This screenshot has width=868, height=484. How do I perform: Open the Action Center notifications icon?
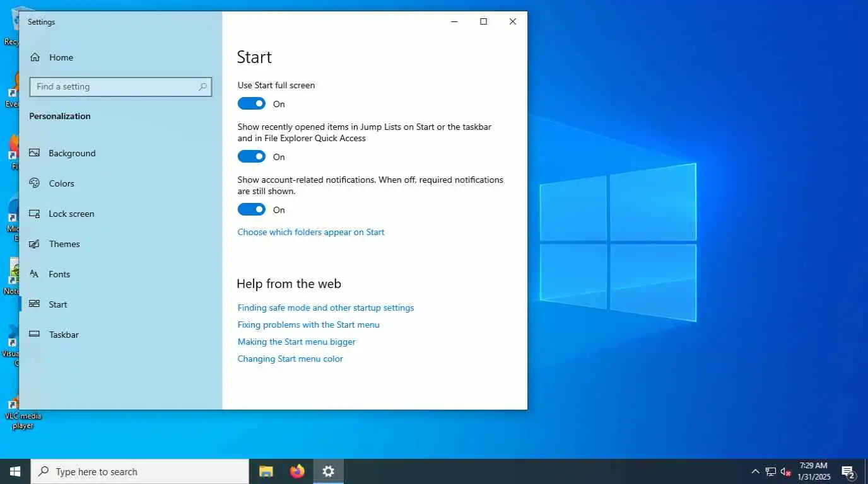[x=848, y=471]
